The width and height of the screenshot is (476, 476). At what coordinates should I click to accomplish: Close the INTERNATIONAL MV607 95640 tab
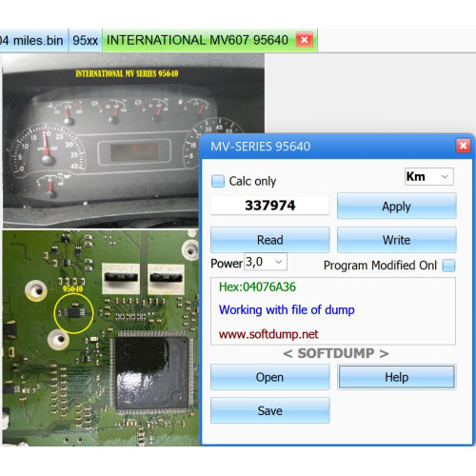pos(304,40)
